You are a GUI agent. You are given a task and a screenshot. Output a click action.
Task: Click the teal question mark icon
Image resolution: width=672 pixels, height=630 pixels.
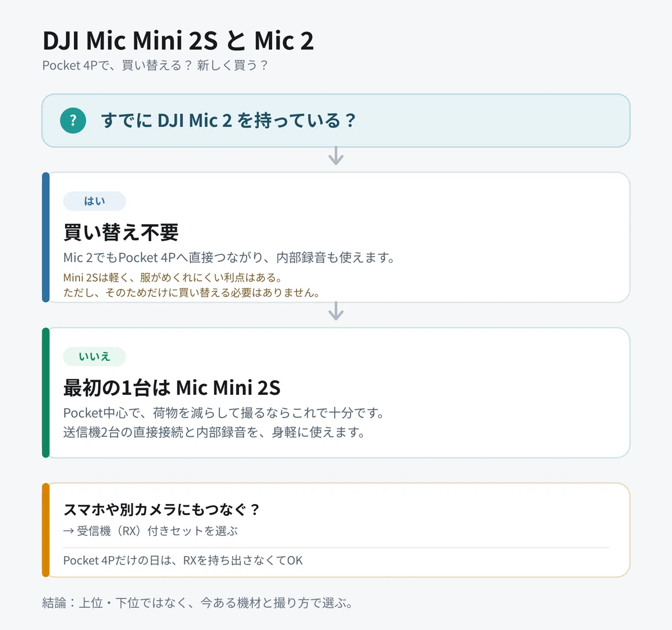click(x=73, y=120)
